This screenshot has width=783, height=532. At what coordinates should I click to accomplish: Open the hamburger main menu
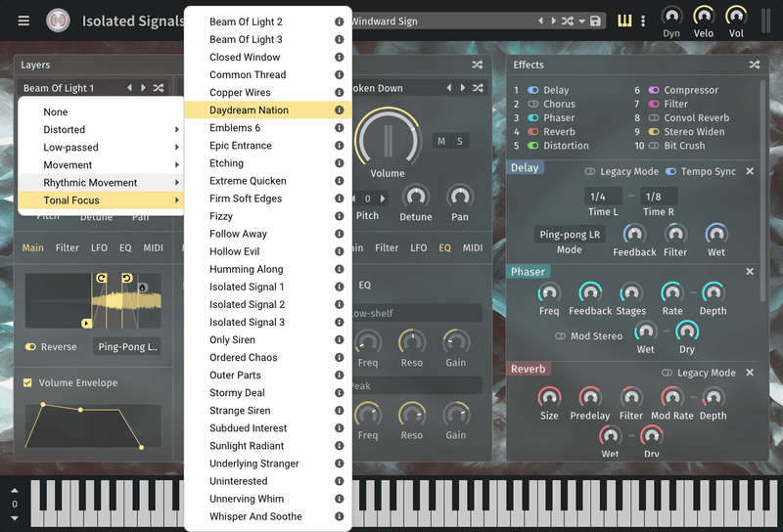tap(23, 21)
